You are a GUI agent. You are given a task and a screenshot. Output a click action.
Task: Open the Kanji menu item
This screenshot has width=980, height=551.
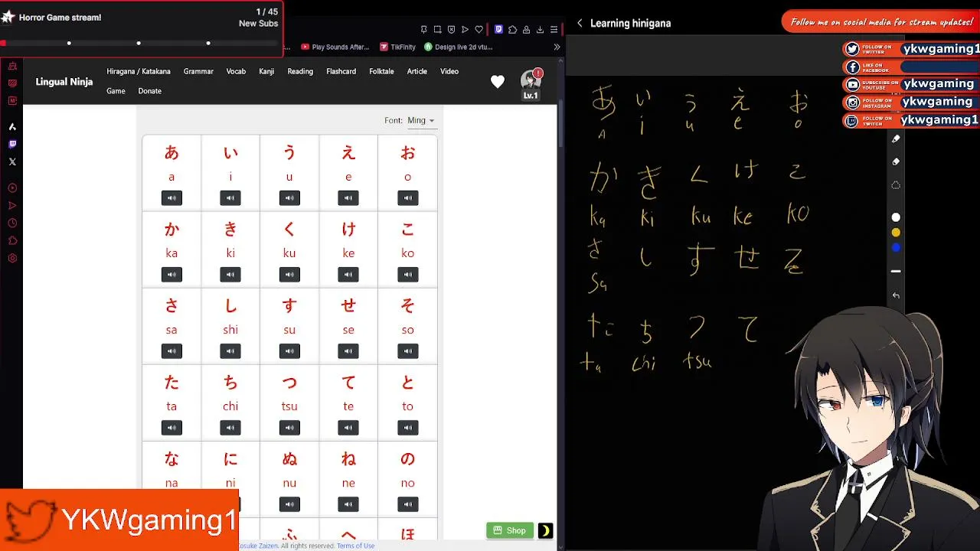click(266, 71)
